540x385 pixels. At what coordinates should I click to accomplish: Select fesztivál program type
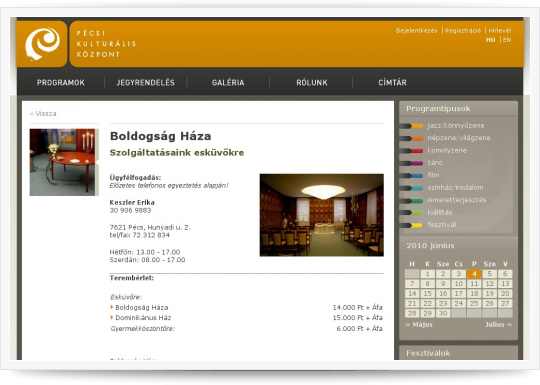click(442, 225)
